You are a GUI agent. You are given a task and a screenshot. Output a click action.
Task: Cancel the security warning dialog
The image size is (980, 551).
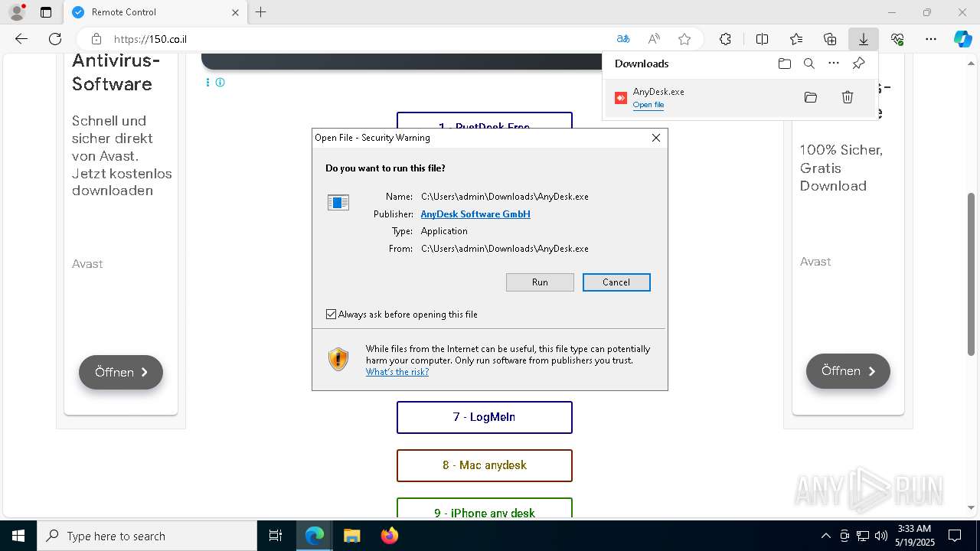[616, 282]
